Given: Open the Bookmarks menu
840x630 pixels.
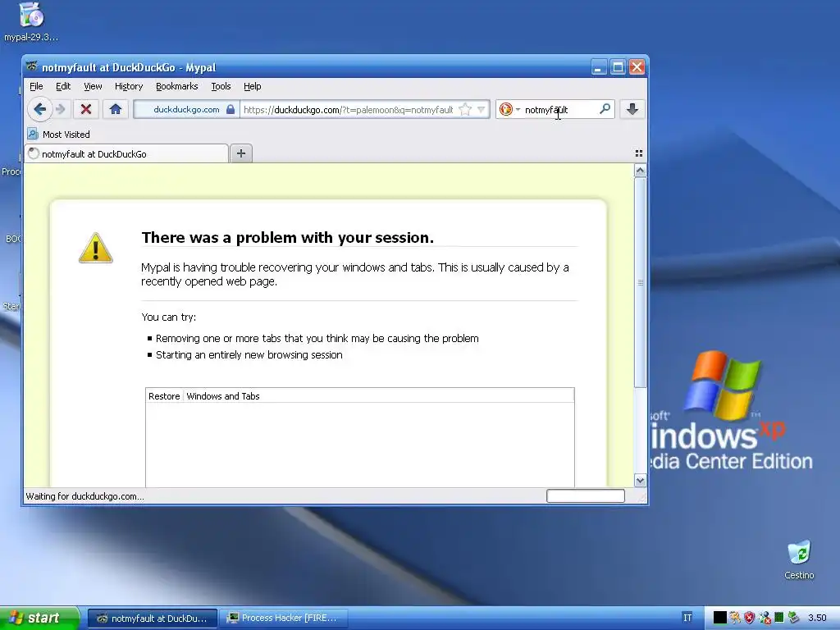Looking at the screenshot, I should tap(177, 86).
